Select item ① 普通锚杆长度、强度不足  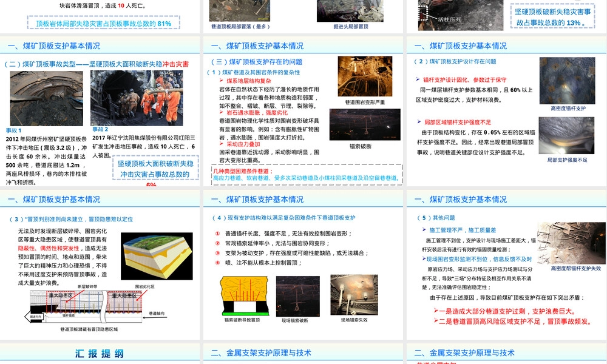pos(288,234)
